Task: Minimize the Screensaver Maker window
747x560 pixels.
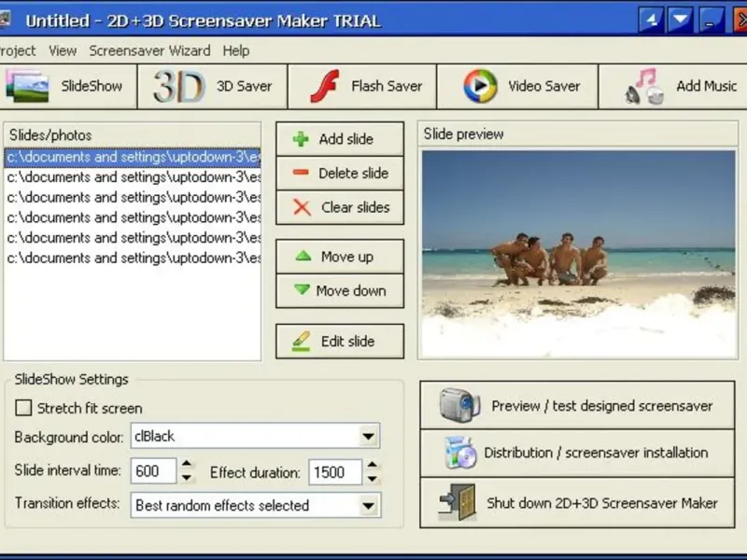Action: pos(712,21)
